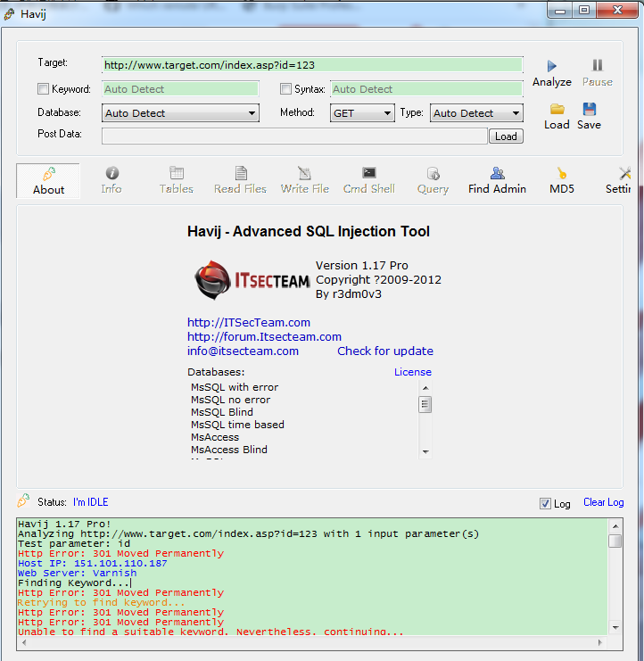The width and height of the screenshot is (644, 661).
Task: Select 'MsSQL no error' list row
Action: 230,400
